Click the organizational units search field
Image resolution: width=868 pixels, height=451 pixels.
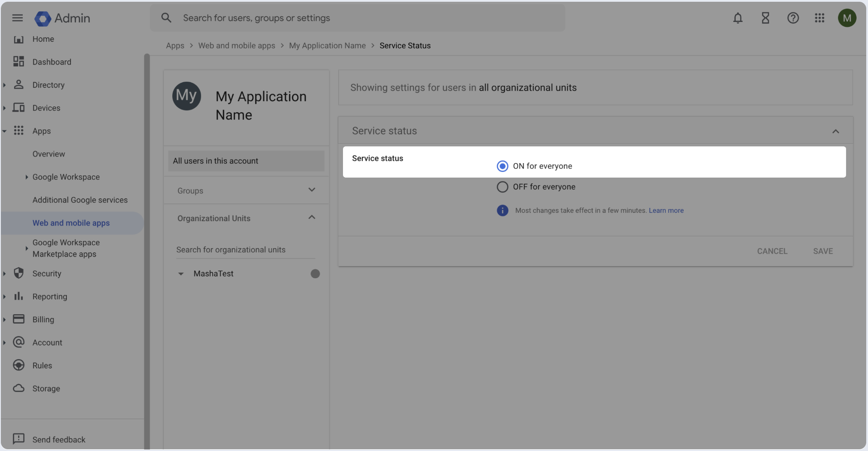pyautogui.click(x=245, y=250)
